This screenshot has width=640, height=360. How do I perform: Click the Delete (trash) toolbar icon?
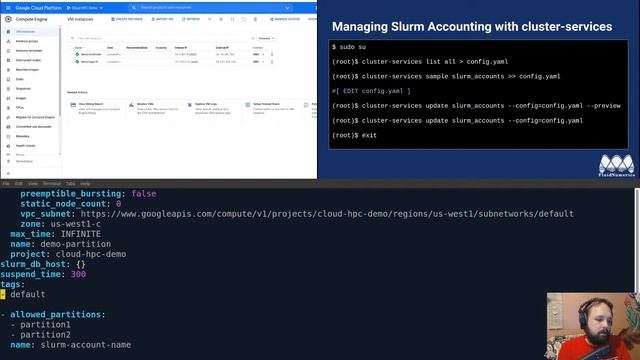tap(256, 19)
